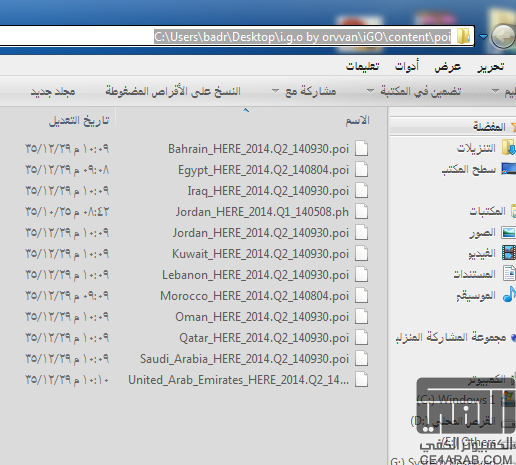
Task: Click the Morocco_HERE_2014.Q2_140804.poi file icon
Action: click(x=362, y=296)
